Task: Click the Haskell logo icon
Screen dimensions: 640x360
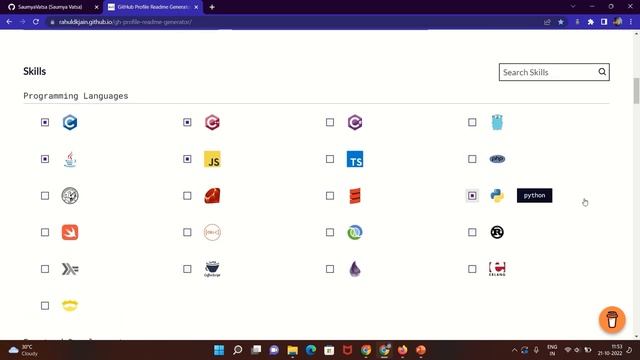Action: pyautogui.click(x=70, y=269)
